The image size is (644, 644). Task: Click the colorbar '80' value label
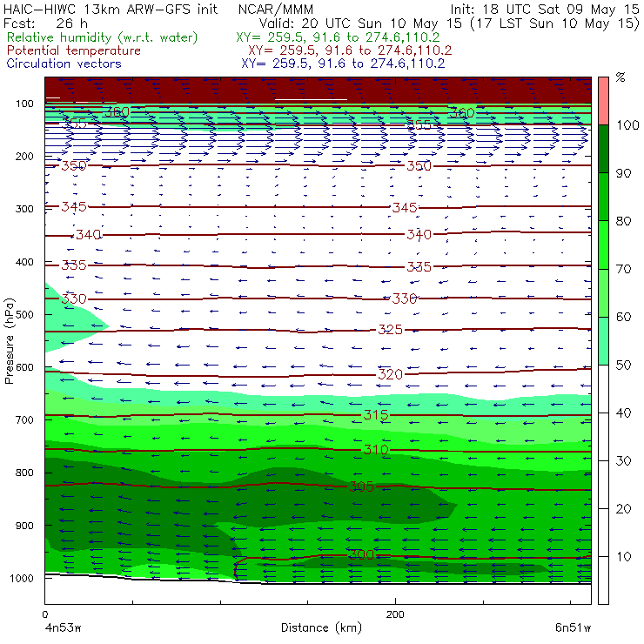pyautogui.click(x=623, y=221)
